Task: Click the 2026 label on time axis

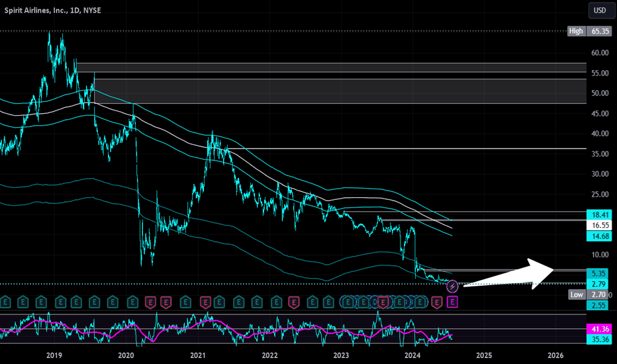Action: tap(555, 355)
